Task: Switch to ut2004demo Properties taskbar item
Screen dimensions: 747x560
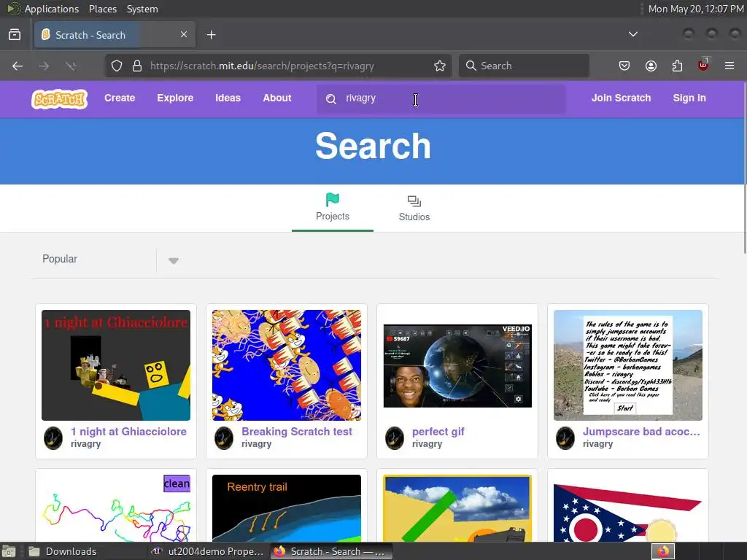Action: pos(207,551)
